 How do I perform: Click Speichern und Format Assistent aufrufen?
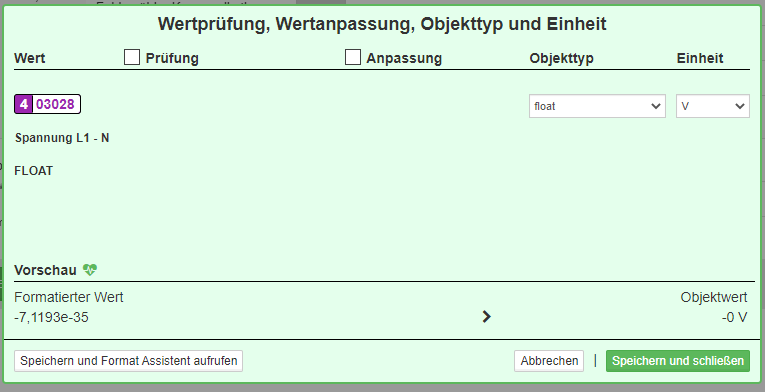pos(128,361)
